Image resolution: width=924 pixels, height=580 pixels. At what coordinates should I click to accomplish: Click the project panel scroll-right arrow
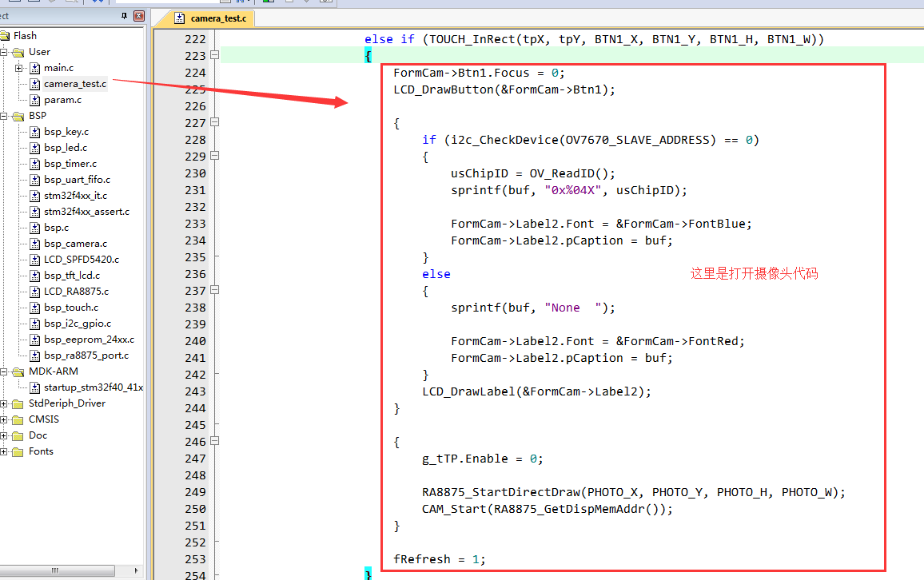tap(136, 570)
